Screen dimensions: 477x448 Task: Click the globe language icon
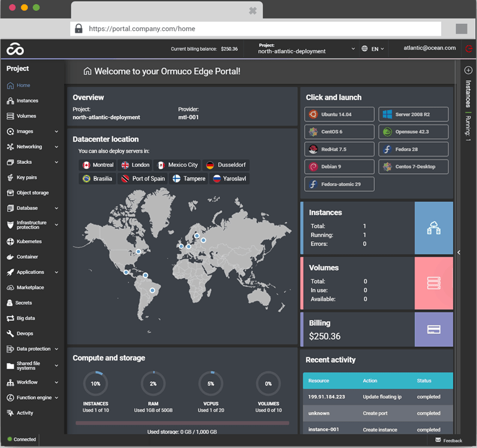364,49
